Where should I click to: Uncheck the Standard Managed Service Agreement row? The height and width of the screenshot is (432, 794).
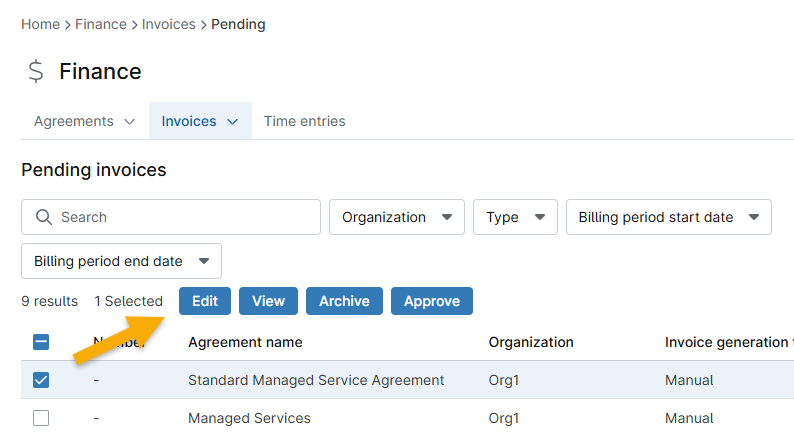tap(41, 380)
